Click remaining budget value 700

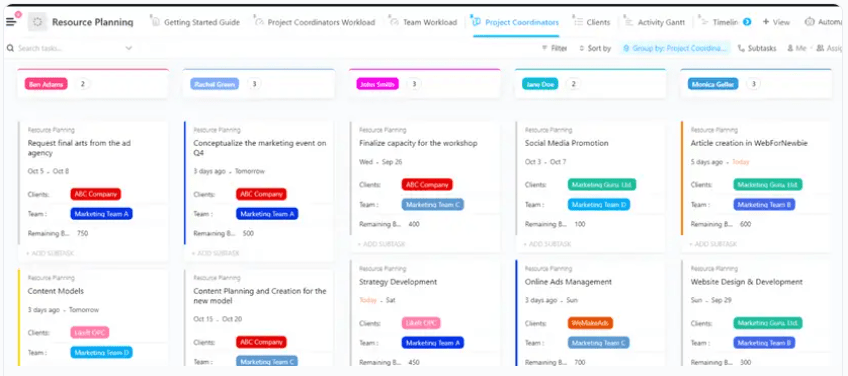pos(580,362)
